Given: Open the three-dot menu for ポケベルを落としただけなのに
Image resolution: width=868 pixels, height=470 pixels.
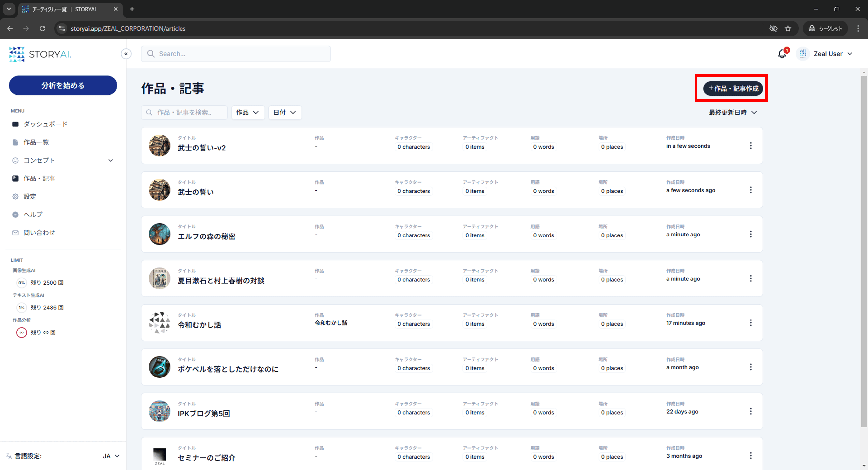Looking at the screenshot, I should coord(751,367).
